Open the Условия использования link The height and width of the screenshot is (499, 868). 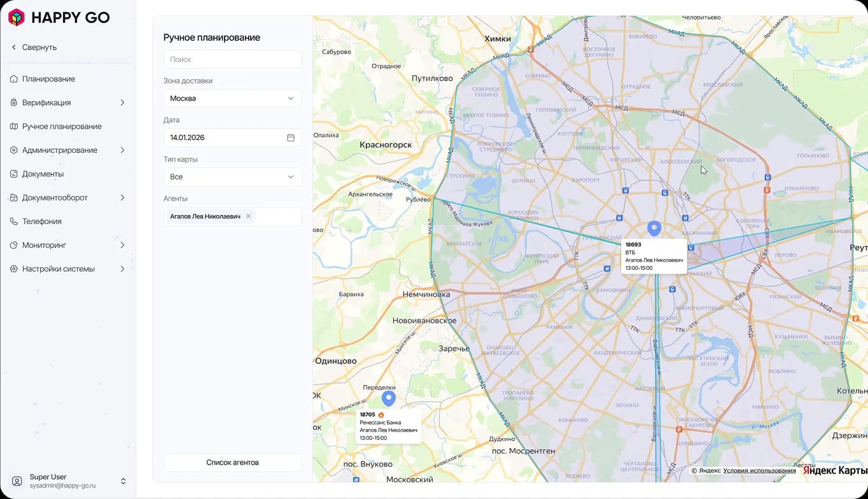(x=759, y=471)
